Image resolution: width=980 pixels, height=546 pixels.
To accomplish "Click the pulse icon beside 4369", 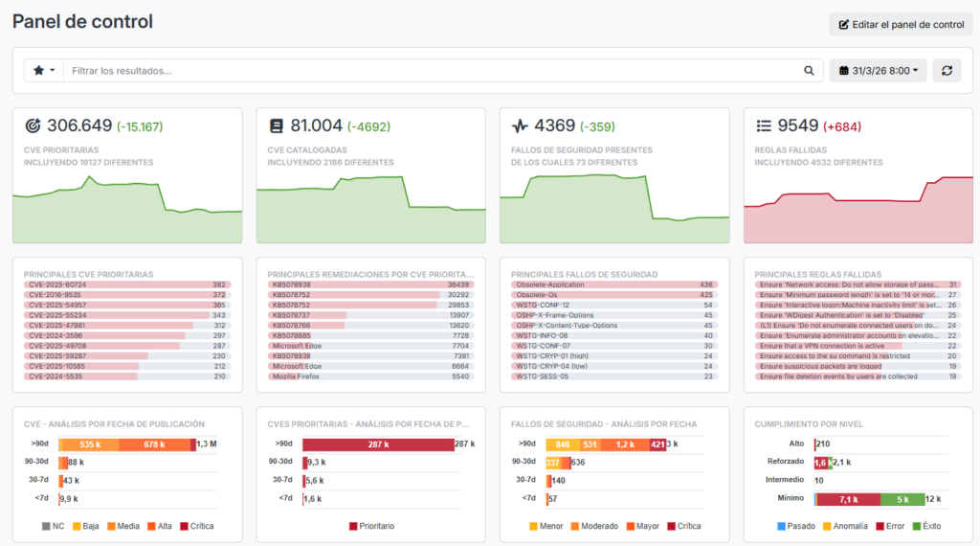I will [x=520, y=125].
